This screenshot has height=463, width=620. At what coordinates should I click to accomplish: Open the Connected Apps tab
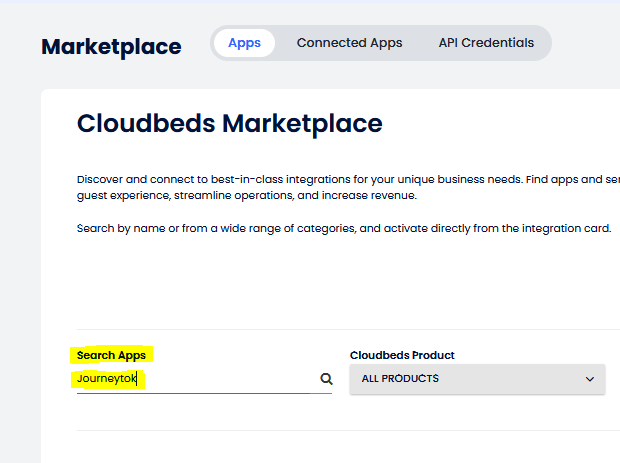[349, 43]
